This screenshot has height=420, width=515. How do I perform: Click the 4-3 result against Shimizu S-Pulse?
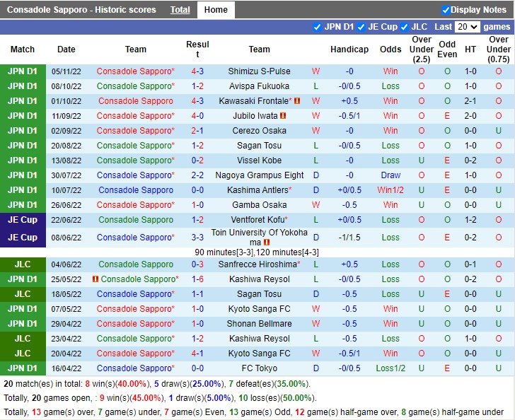197,71
